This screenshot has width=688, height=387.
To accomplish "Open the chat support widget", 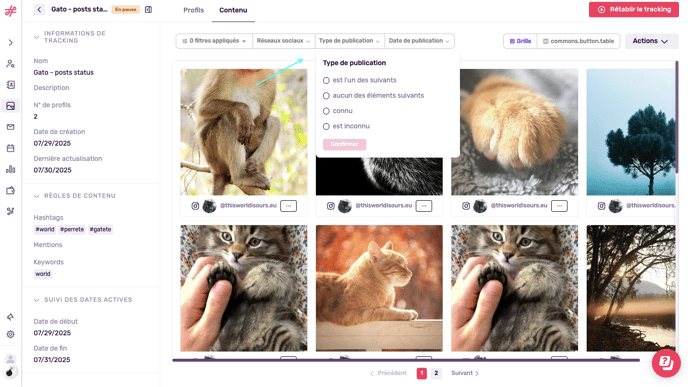I will pos(666,363).
